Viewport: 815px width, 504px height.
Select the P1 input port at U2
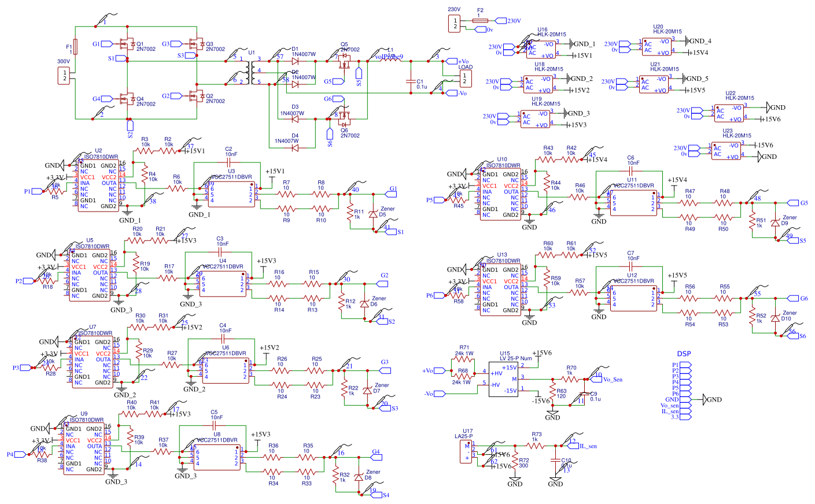click(x=38, y=191)
